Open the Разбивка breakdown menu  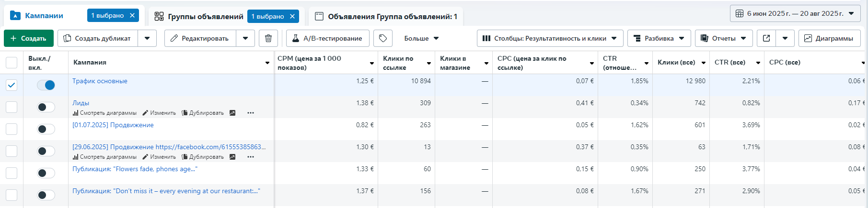(x=659, y=38)
